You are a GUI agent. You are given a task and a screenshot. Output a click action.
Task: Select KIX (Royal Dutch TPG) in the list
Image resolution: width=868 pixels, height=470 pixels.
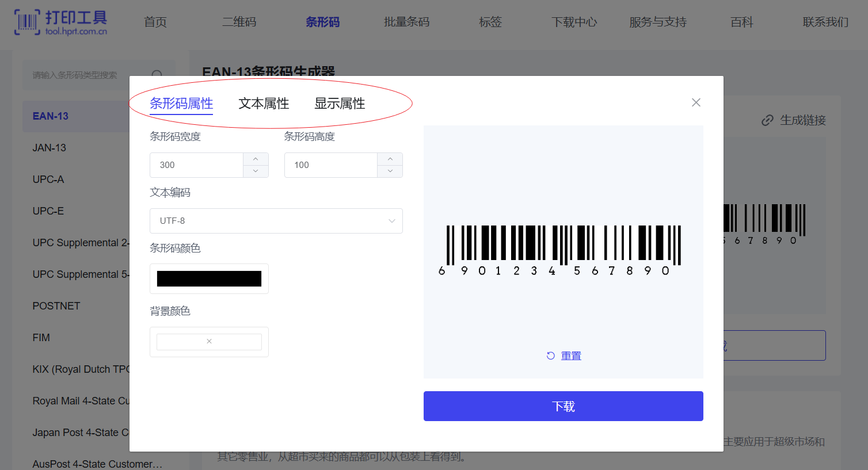[81, 369]
